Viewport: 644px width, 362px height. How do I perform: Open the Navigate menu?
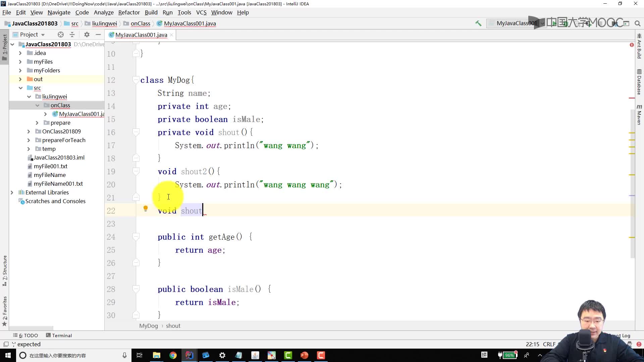[x=59, y=12]
